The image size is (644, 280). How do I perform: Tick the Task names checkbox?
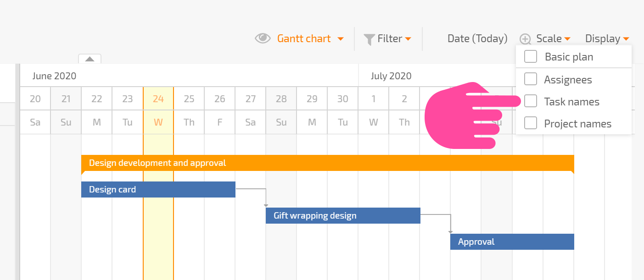coord(531,101)
